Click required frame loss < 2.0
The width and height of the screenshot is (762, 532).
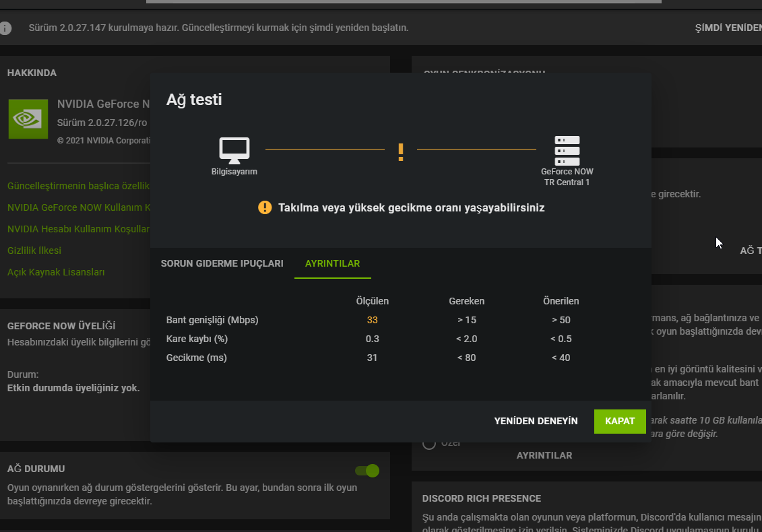click(466, 339)
